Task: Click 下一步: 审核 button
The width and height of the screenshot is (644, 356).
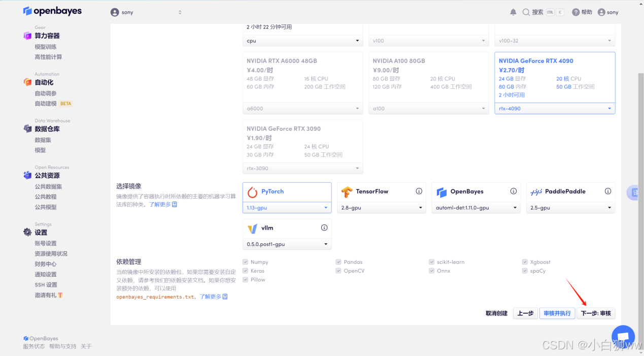Action: coord(596,313)
